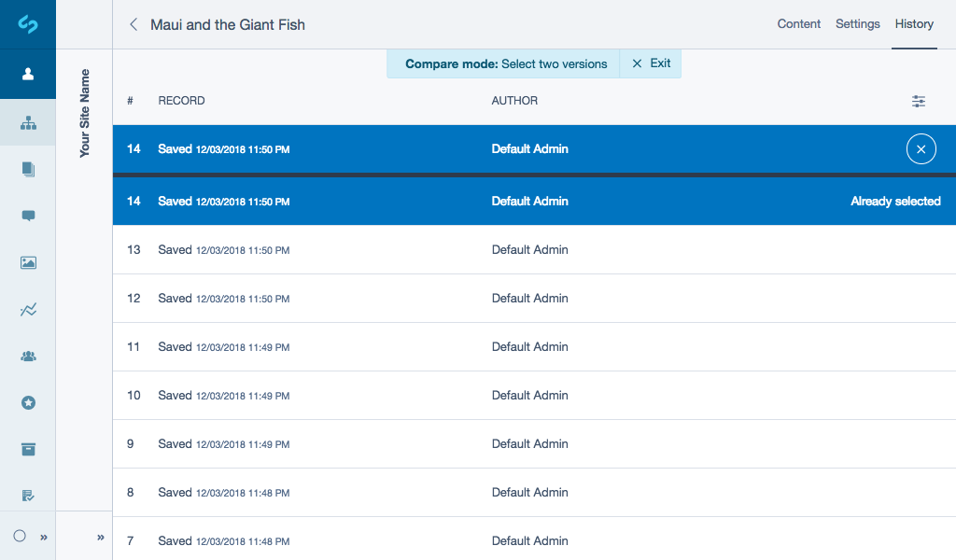Screen dimensions: 956x560
Task: Open the Settings tab
Action: [857, 24]
